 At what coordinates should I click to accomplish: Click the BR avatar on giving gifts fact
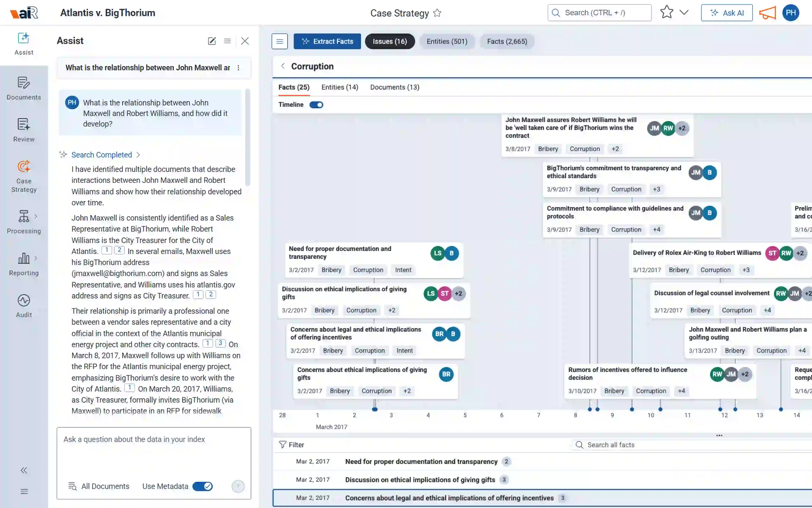click(446, 374)
